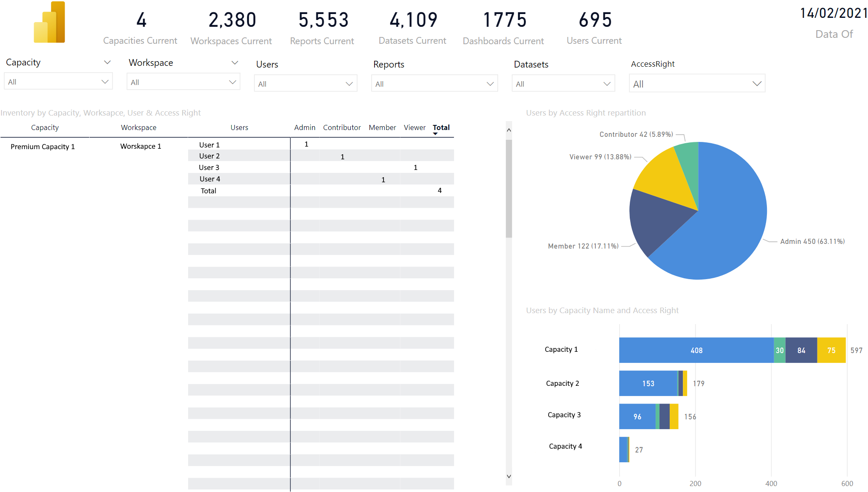Click the Capacity 4 blue bar

pyautogui.click(x=623, y=450)
